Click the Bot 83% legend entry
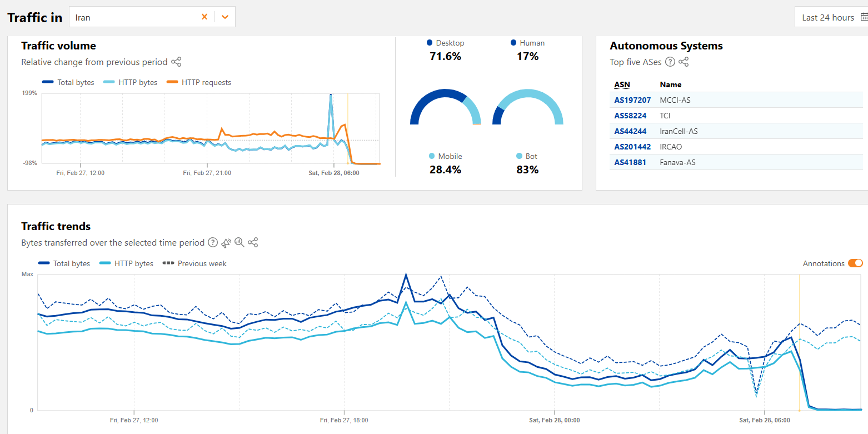The image size is (868, 434). coord(527,163)
